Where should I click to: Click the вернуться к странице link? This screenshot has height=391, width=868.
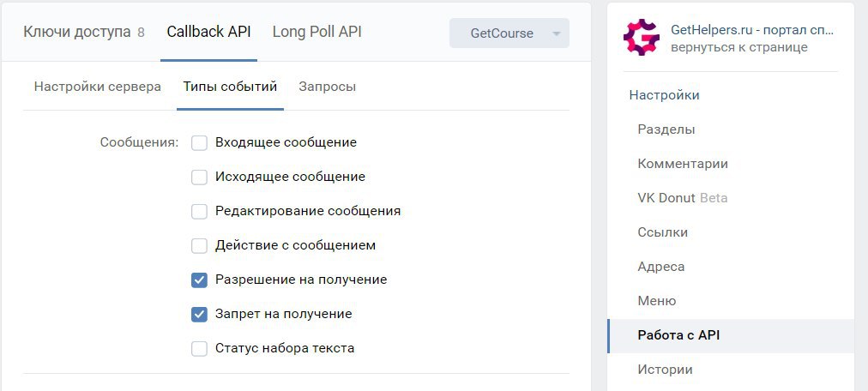(739, 47)
